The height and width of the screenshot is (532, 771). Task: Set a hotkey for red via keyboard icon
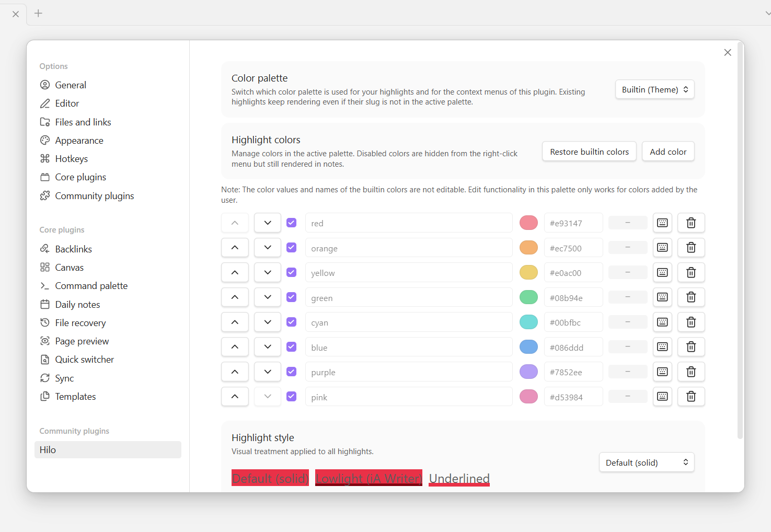[662, 223]
